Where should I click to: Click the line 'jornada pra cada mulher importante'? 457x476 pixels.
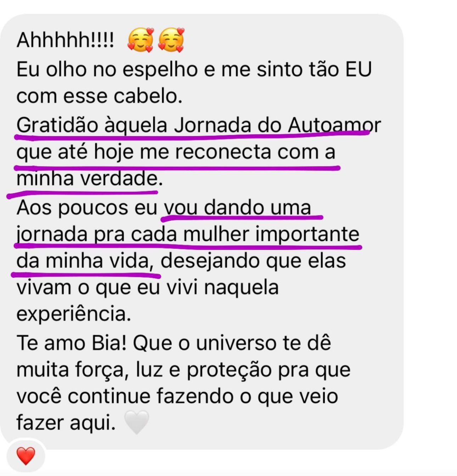188,235
